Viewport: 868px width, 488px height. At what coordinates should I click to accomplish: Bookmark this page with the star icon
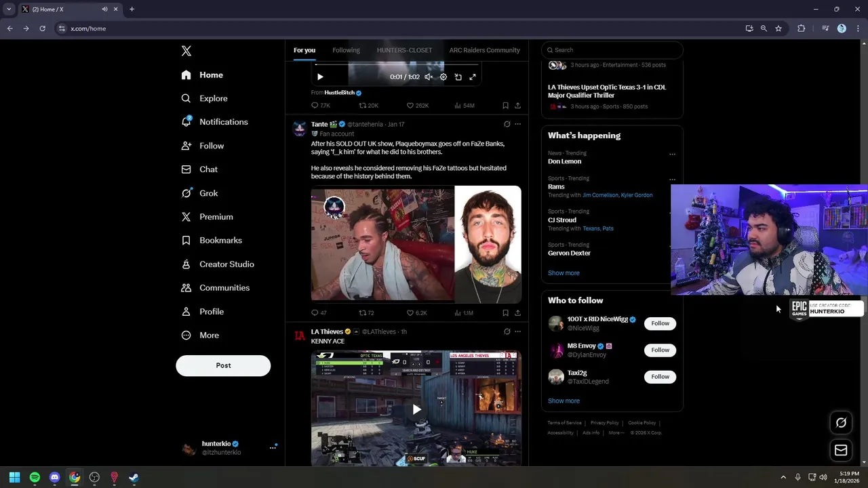778,28
